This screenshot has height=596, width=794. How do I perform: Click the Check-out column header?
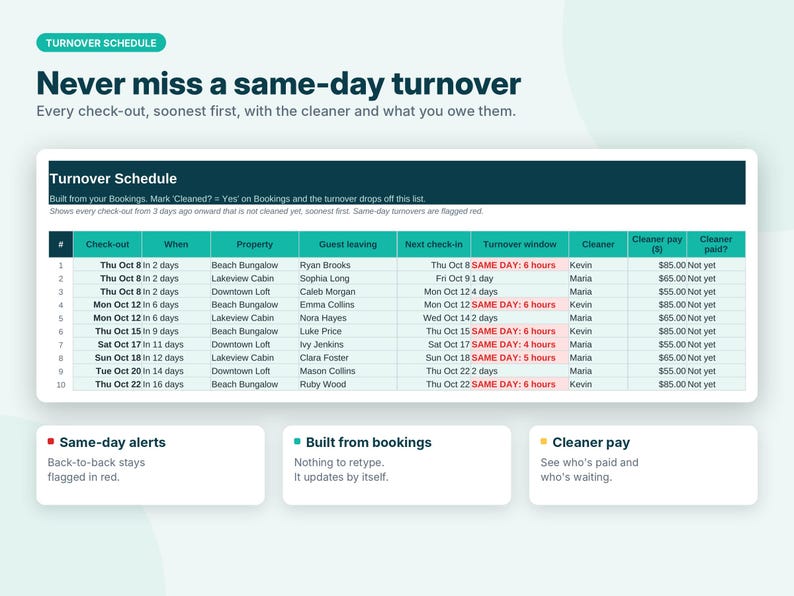[107, 244]
